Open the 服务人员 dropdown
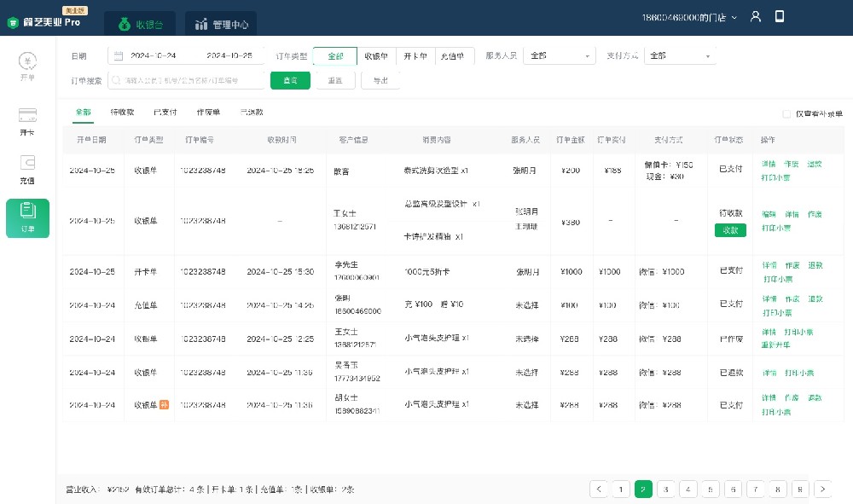The height and width of the screenshot is (504, 853). (x=559, y=55)
